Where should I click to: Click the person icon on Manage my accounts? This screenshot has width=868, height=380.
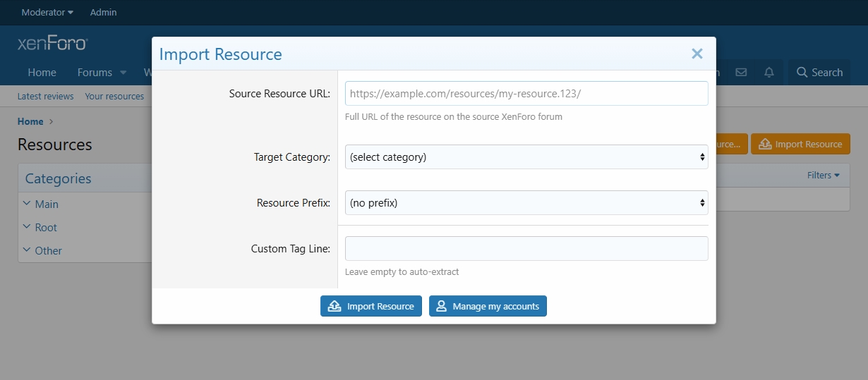441,306
